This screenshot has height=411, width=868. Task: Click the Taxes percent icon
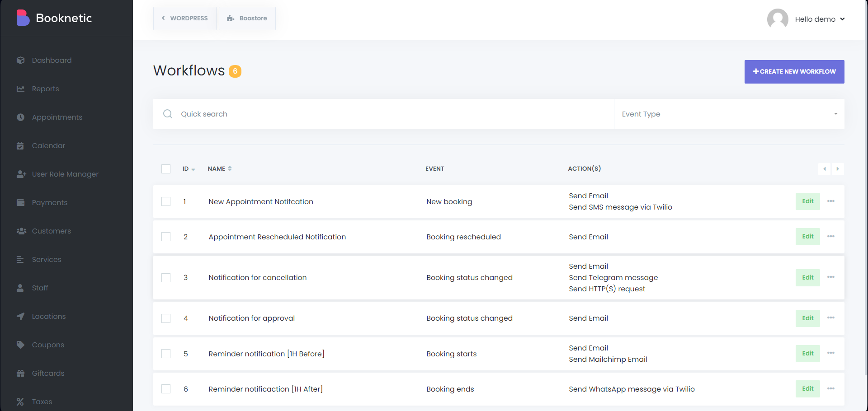click(20, 402)
